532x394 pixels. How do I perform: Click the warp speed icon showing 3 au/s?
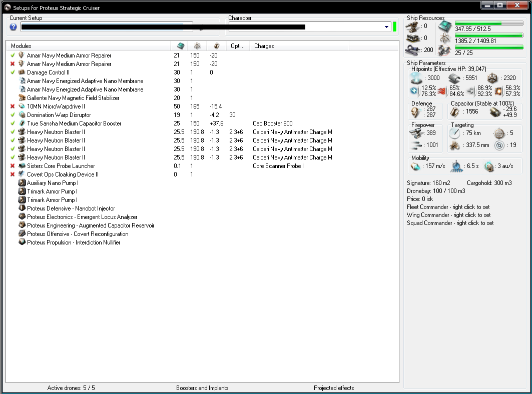coord(488,166)
